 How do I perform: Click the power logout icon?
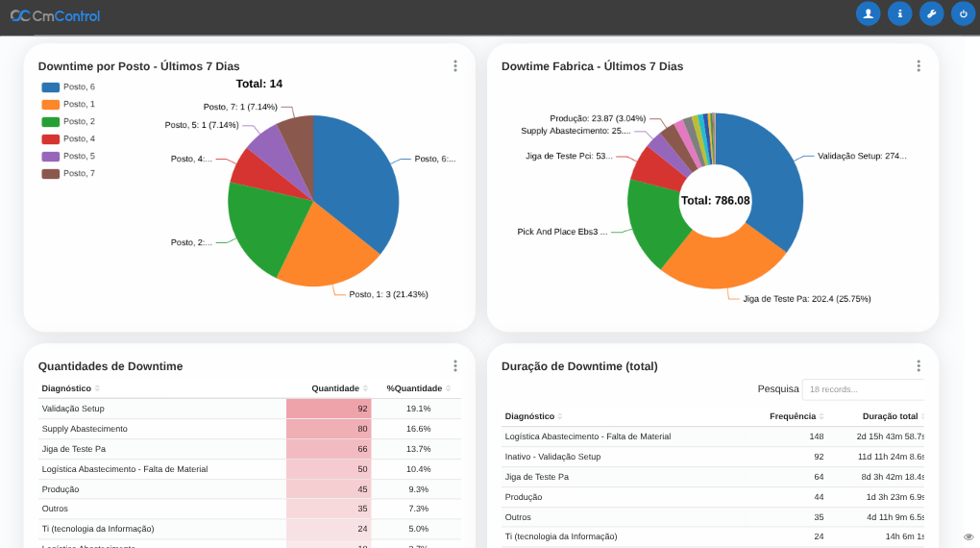click(963, 13)
